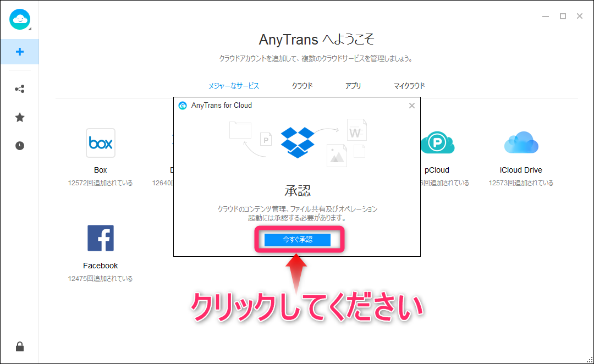Maximize the AnyTrans window

point(563,16)
